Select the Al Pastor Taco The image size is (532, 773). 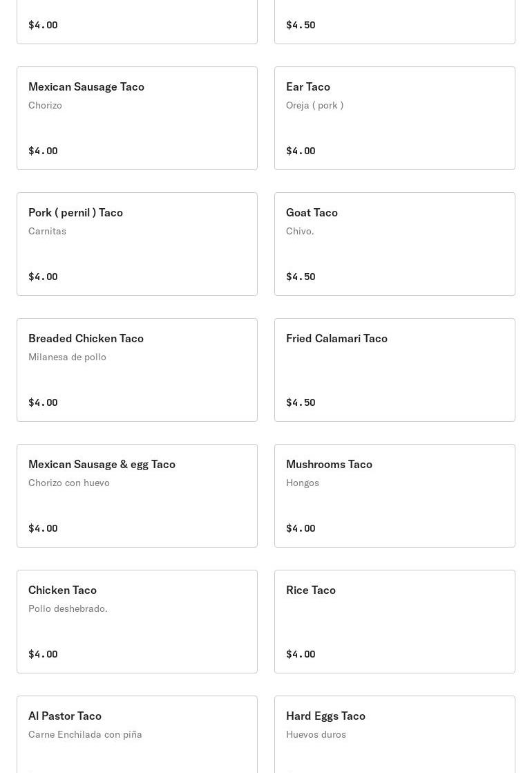point(137,733)
